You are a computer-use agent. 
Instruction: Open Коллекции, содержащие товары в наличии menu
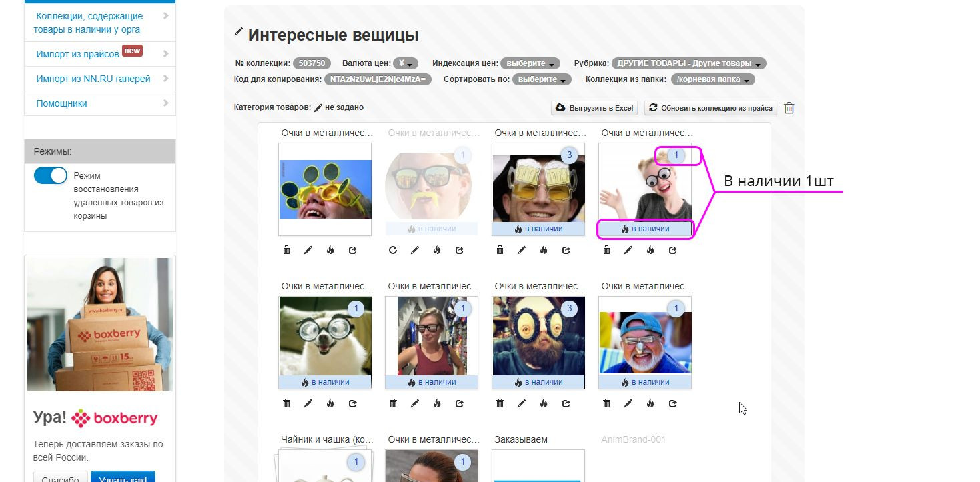(100, 23)
